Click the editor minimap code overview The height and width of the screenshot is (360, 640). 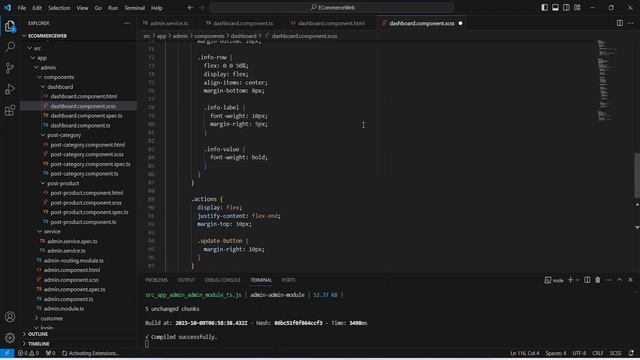pos(608,80)
